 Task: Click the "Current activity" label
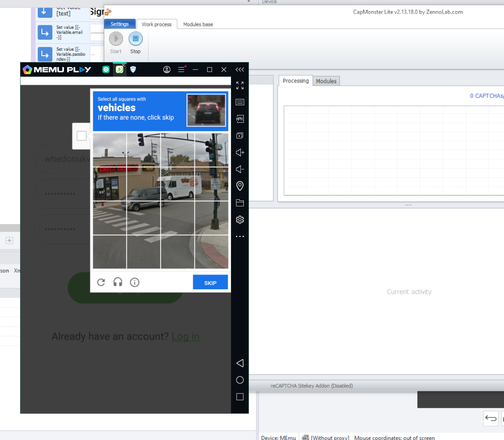pyautogui.click(x=409, y=292)
